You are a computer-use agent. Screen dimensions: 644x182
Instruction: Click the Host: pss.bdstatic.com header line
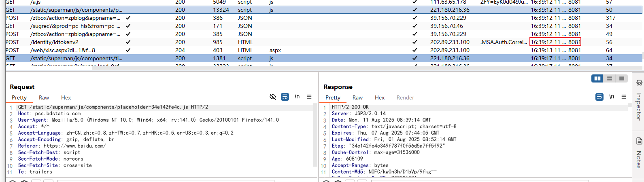pos(49,114)
